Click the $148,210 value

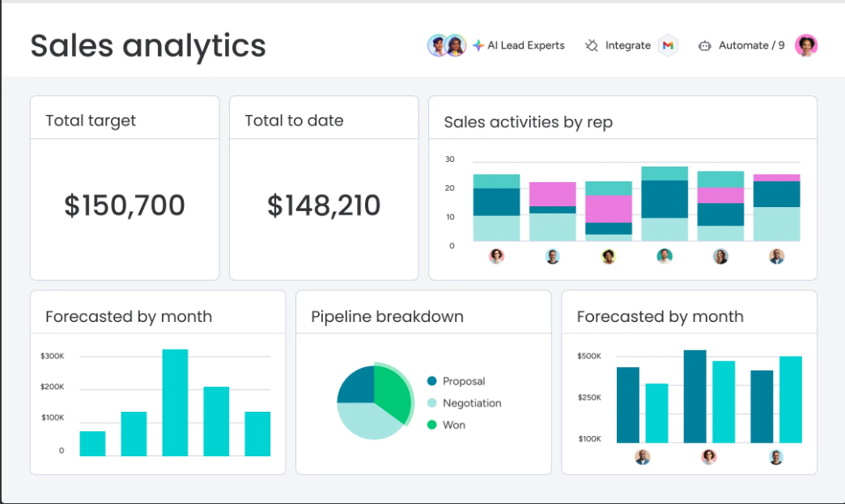coord(324,205)
